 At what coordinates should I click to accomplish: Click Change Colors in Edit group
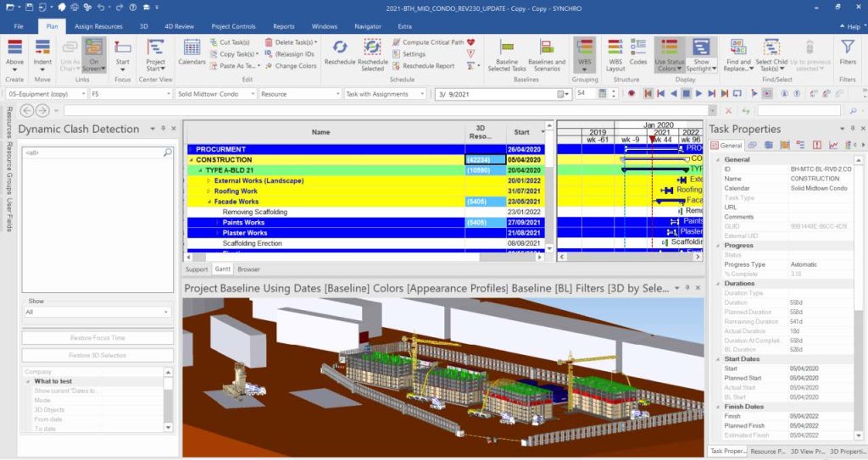pos(291,66)
